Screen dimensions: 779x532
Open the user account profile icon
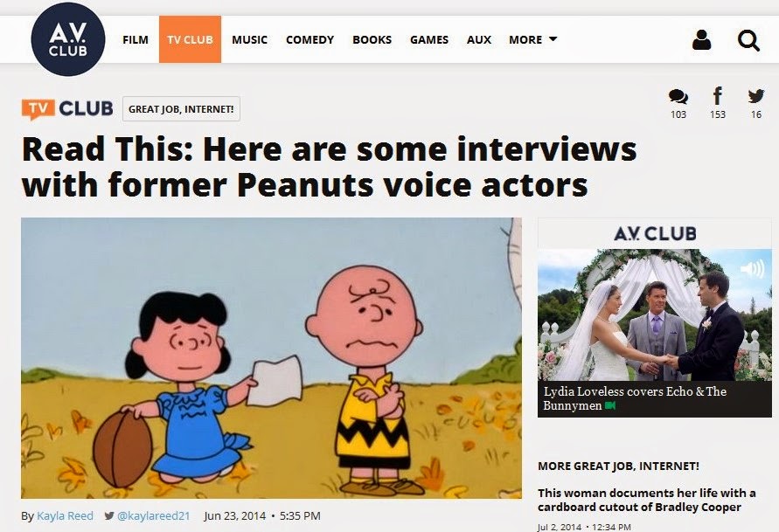[701, 39]
